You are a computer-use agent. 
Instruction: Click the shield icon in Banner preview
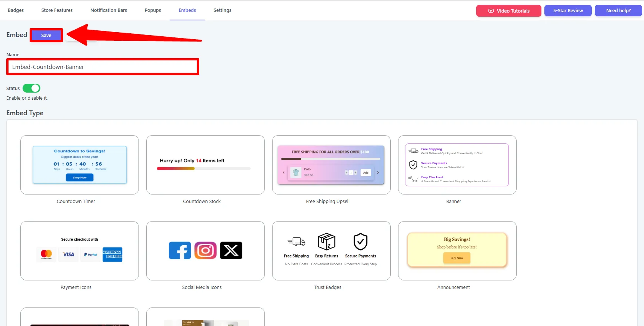413,165
